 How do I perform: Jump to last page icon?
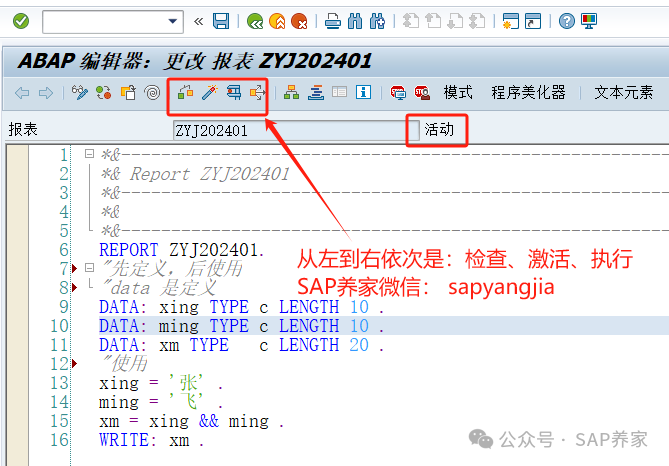477,21
